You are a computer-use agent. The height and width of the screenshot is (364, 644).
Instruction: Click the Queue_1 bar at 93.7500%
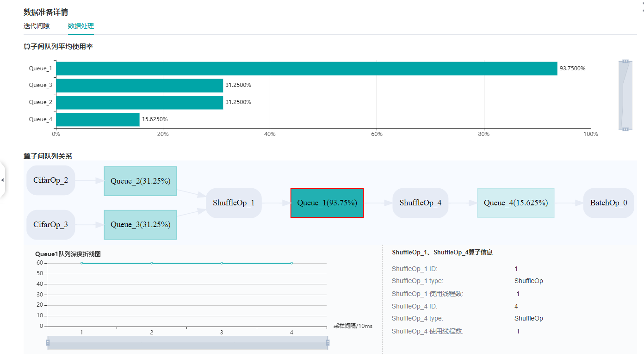[x=306, y=68]
